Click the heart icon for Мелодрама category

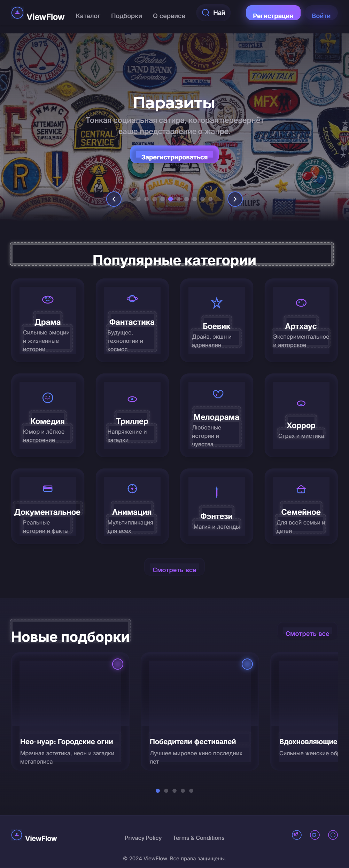pyautogui.click(x=218, y=394)
